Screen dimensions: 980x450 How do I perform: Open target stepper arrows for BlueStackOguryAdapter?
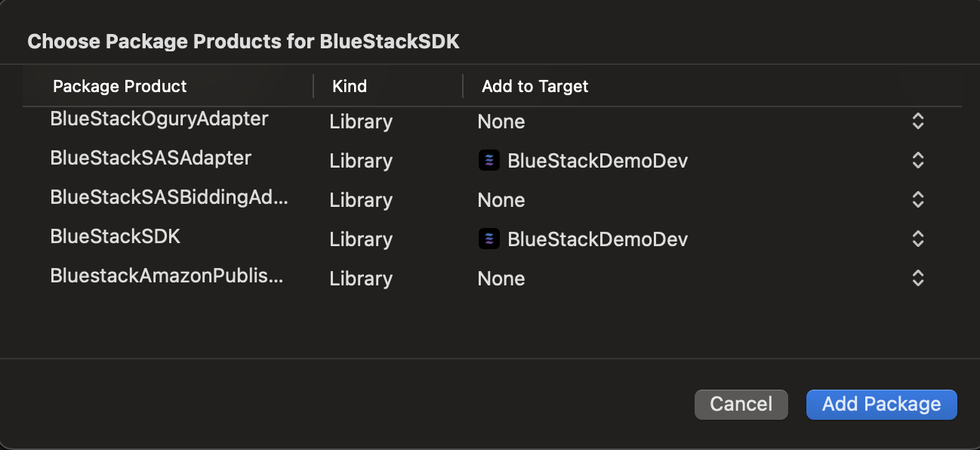pos(918,121)
